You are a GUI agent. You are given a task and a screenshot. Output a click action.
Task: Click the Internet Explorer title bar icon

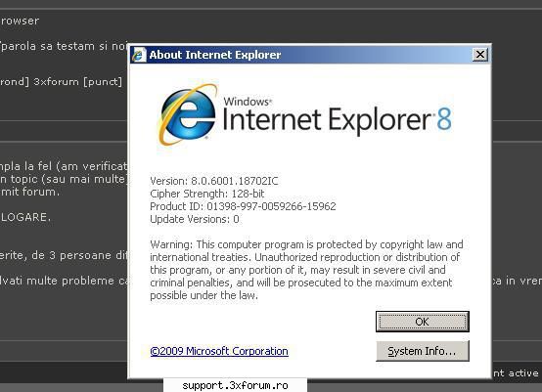[139, 55]
